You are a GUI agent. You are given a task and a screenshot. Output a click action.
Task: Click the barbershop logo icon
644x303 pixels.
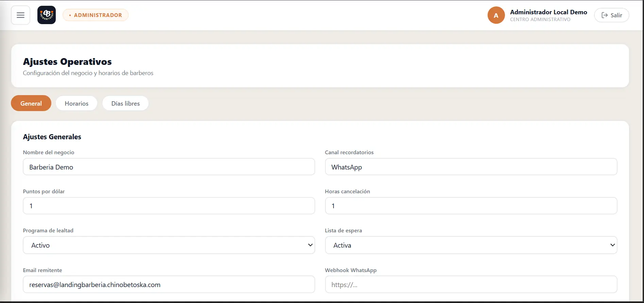47,15
